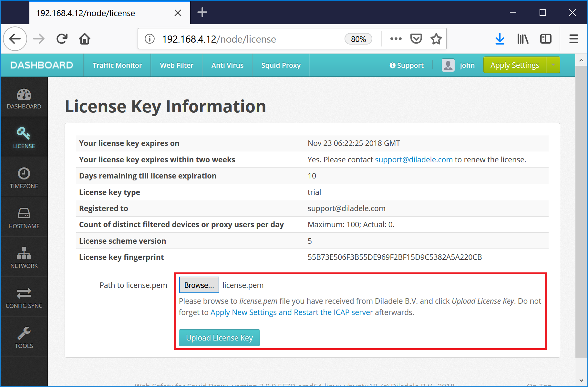
Task: Select the expiry date Nov 23 06:22:25 2018 GMT
Action: [354, 143]
